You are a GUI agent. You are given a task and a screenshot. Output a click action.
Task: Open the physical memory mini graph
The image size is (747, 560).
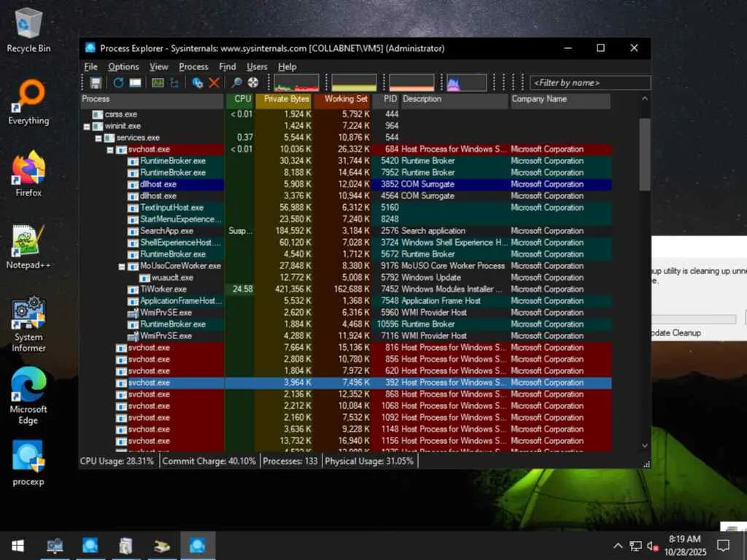(x=411, y=83)
